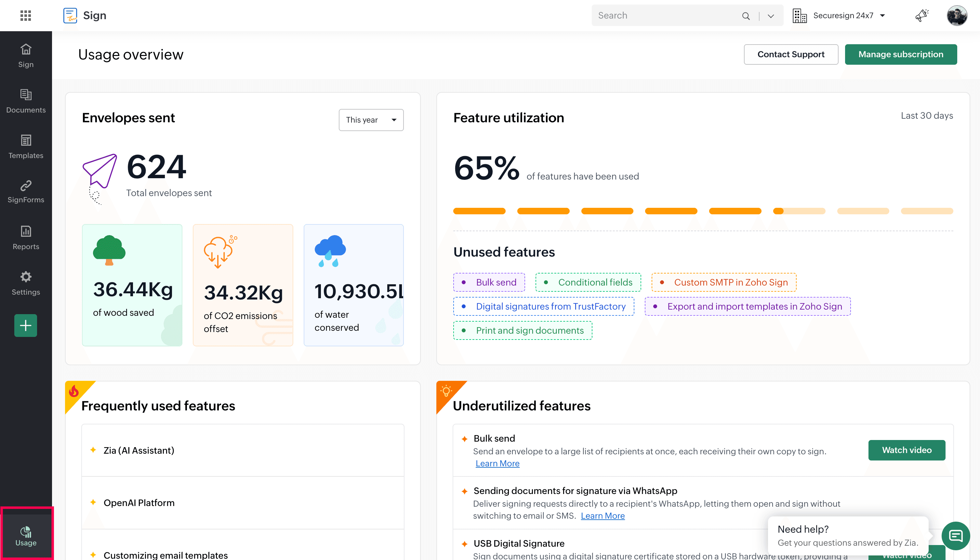Click the last empty utilization progress segment
The image size is (980, 560).
point(927,211)
